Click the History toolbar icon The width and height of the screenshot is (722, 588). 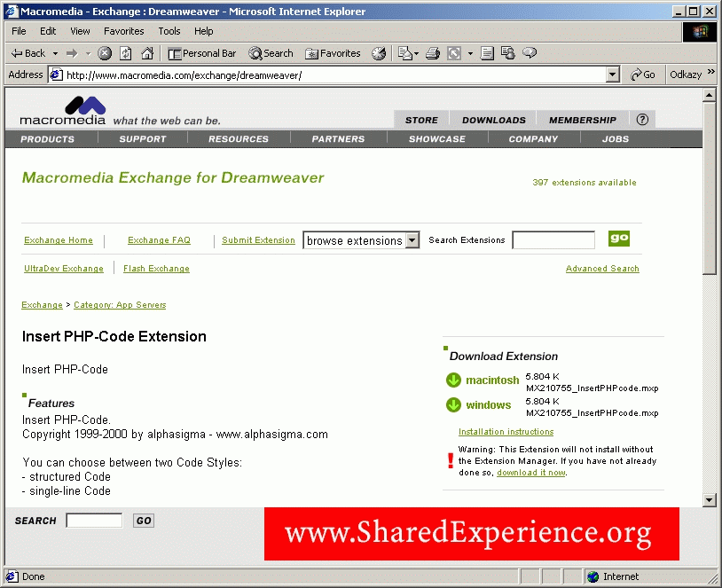[379, 53]
